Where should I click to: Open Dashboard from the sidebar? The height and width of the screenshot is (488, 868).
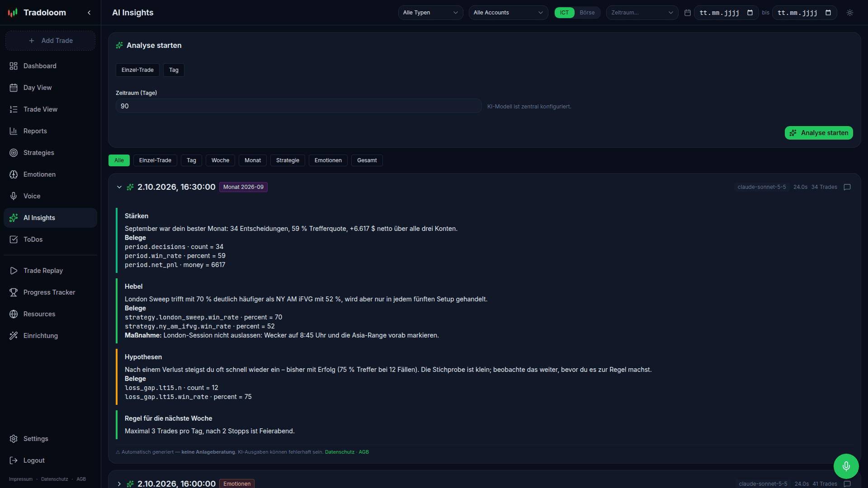pyautogui.click(x=50, y=66)
